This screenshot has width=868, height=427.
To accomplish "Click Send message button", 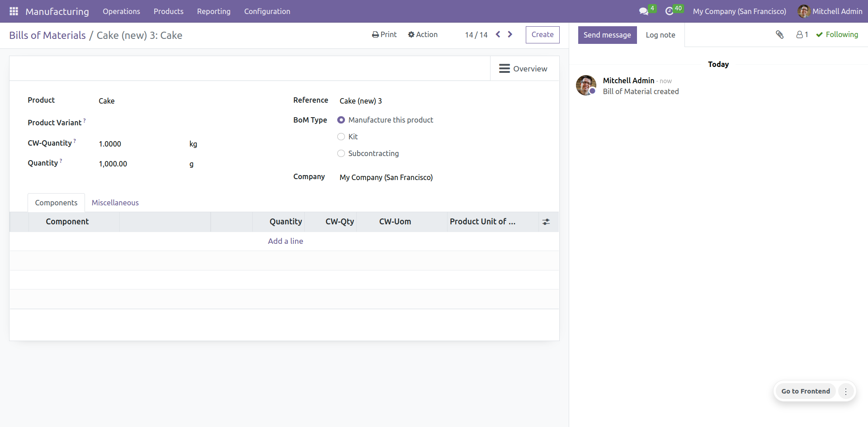I will [607, 35].
